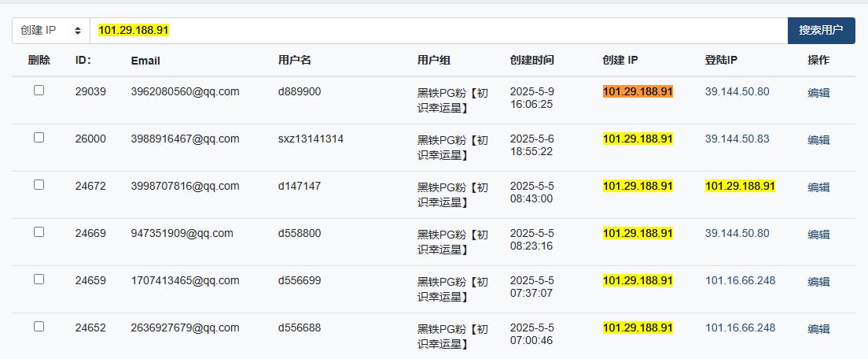Edit user d558800 via 编辑 link

point(818,235)
